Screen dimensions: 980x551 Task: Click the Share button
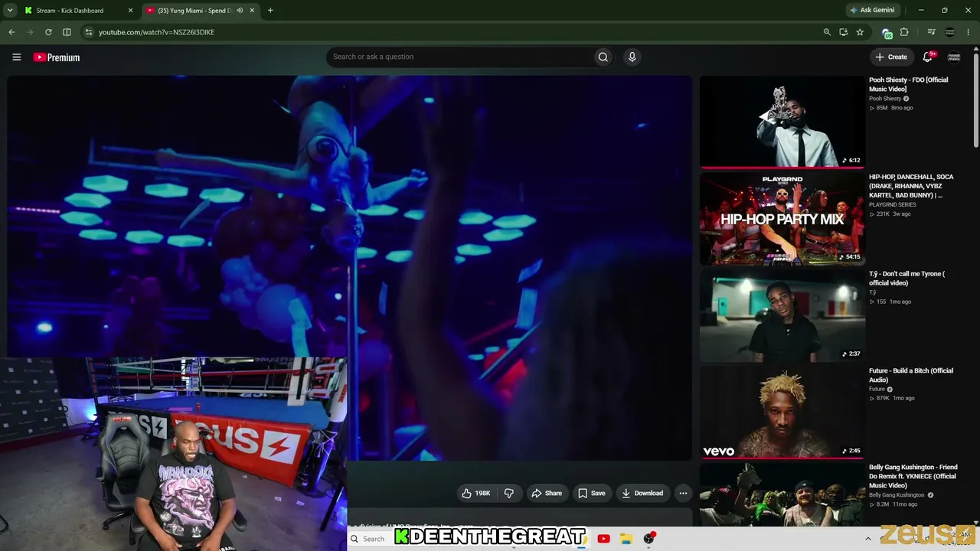(x=547, y=493)
